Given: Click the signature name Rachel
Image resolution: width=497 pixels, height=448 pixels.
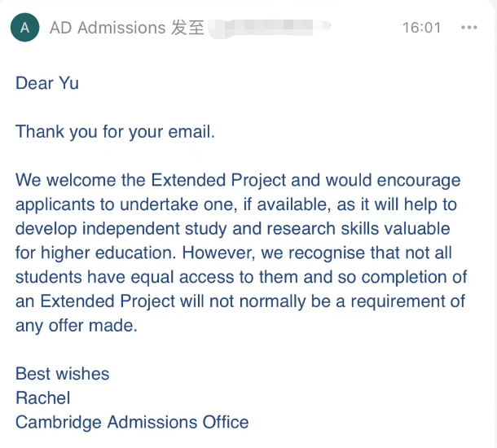Looking at the screenshot, I should pyautogui.click(x=43, y=398).
